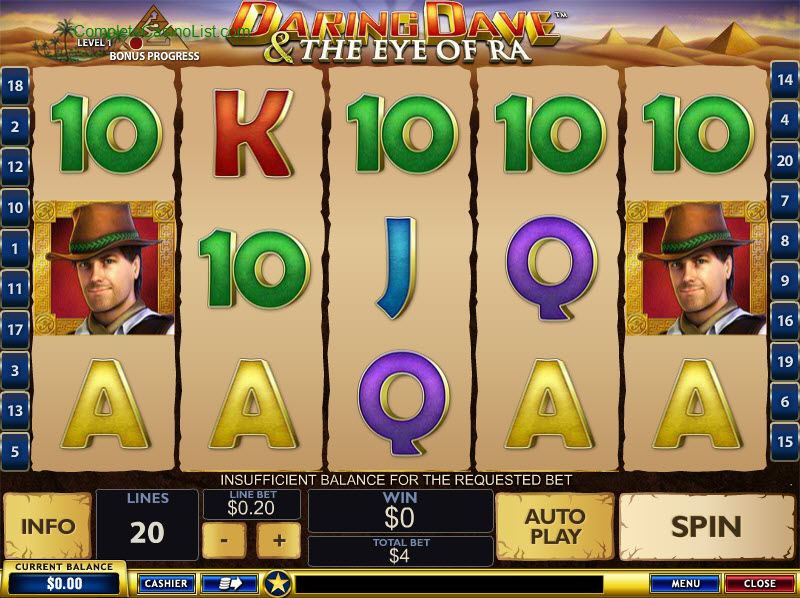Select payline 18 indicator on left side

click(15, 86)
